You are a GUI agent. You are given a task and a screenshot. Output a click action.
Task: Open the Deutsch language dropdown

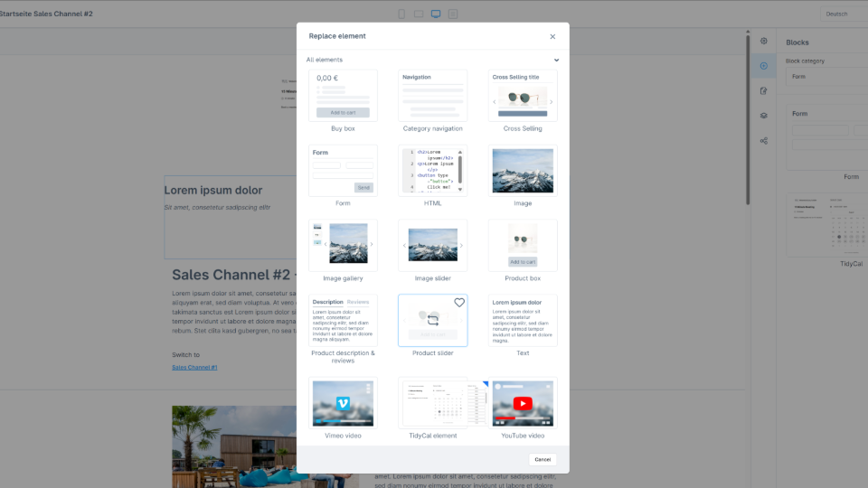click(843, 14)
